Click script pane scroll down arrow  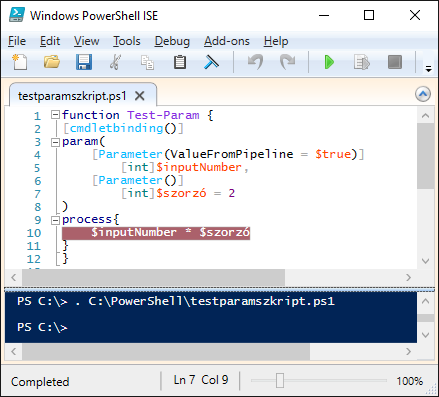[425, 261]
